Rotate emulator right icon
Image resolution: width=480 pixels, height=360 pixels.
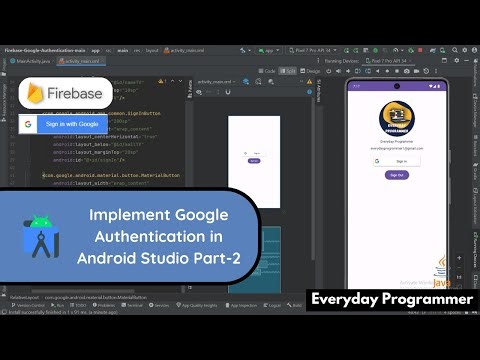pos(368,71)
